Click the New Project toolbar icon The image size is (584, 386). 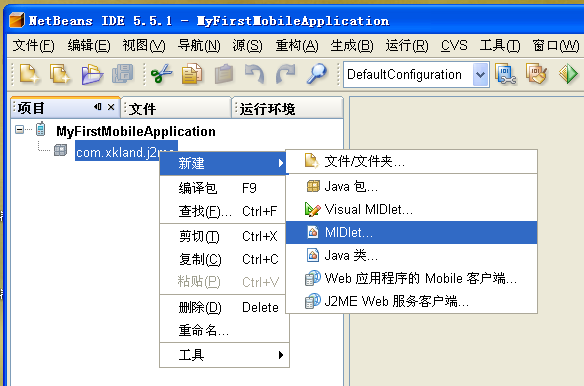(60, 74)
